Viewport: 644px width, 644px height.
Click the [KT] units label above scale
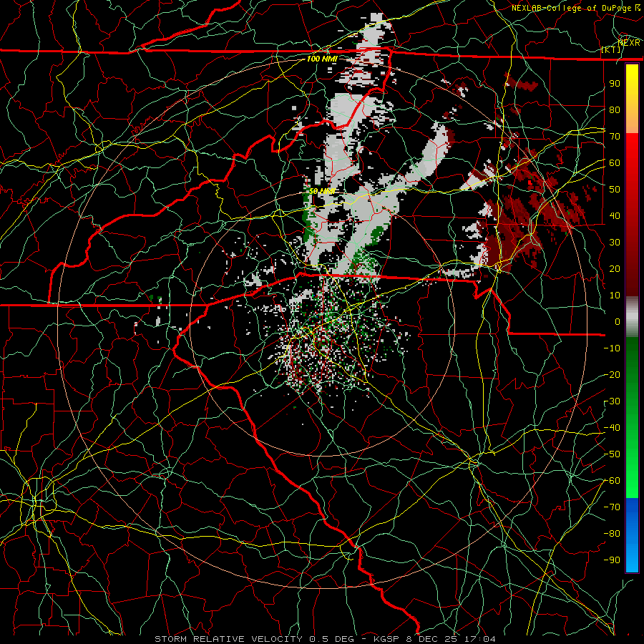point(611,49)
